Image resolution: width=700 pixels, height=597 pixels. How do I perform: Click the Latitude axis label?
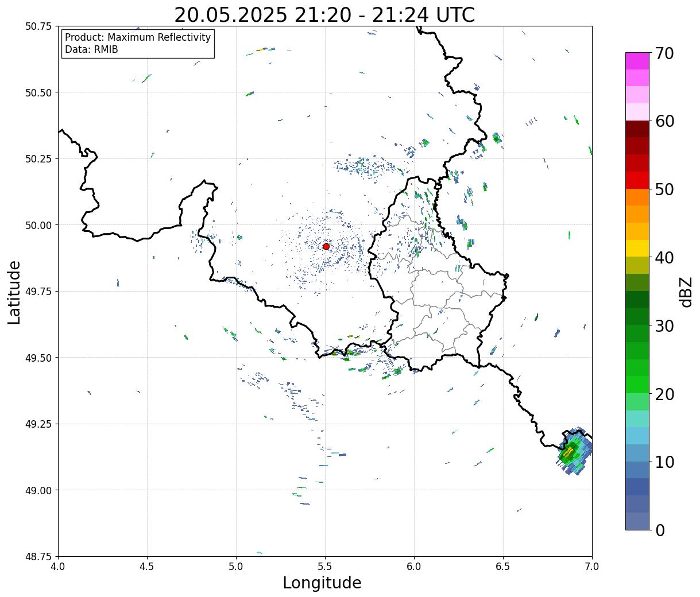[x=14, y=292]
